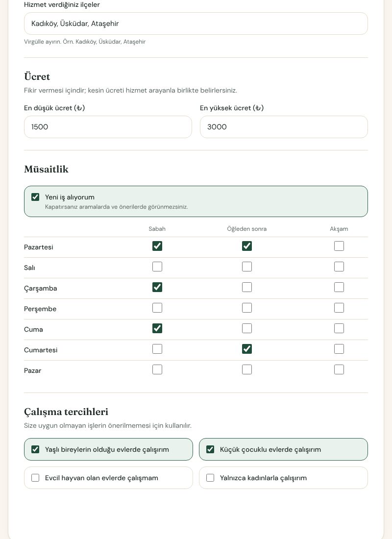The width and height of the screenshot is (392, 539).
Task: Toggle the Yeni iş alıyorum checkbox
Action: (35, 197)
